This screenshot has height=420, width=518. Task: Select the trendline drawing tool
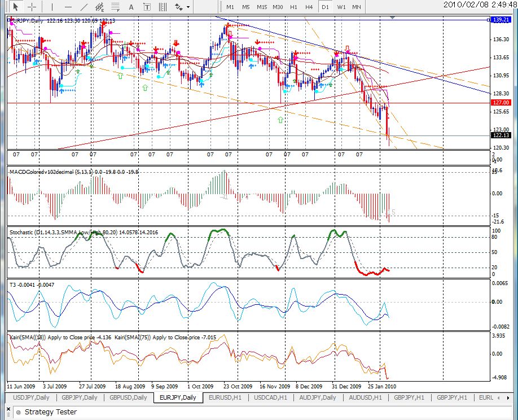click(x=84, y=7)
